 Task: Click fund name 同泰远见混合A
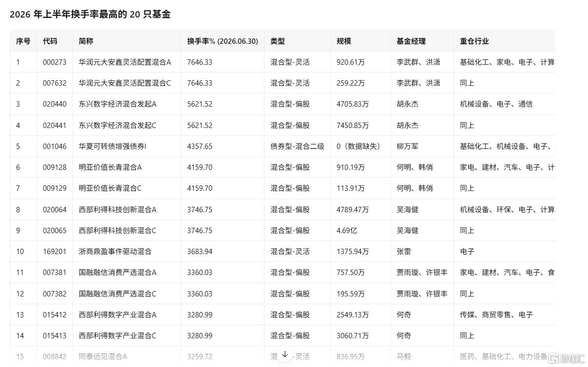pos(103,357)
